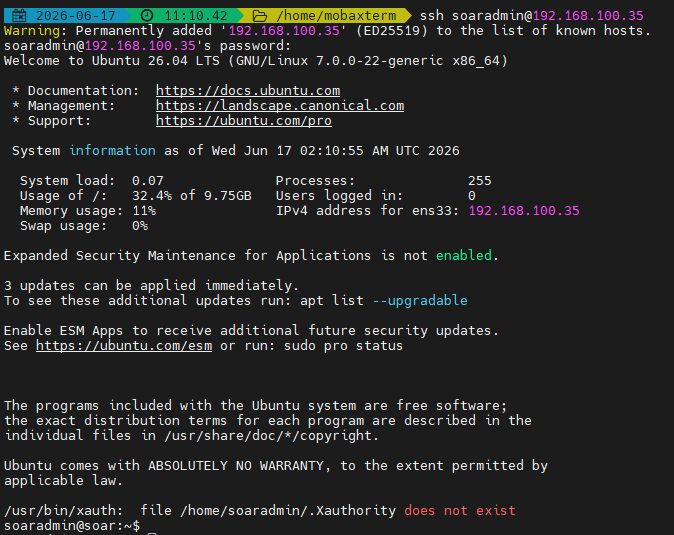This screenshot has height=535, width=674.
Task: Click red 'does not exist' text
Action: (460, 511)
